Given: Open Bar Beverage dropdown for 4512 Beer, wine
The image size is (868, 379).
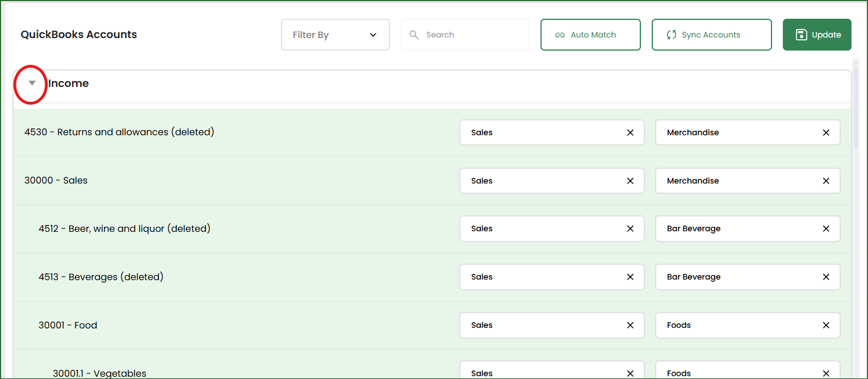Looking at the screenshot, I should [x=748, y=228].
